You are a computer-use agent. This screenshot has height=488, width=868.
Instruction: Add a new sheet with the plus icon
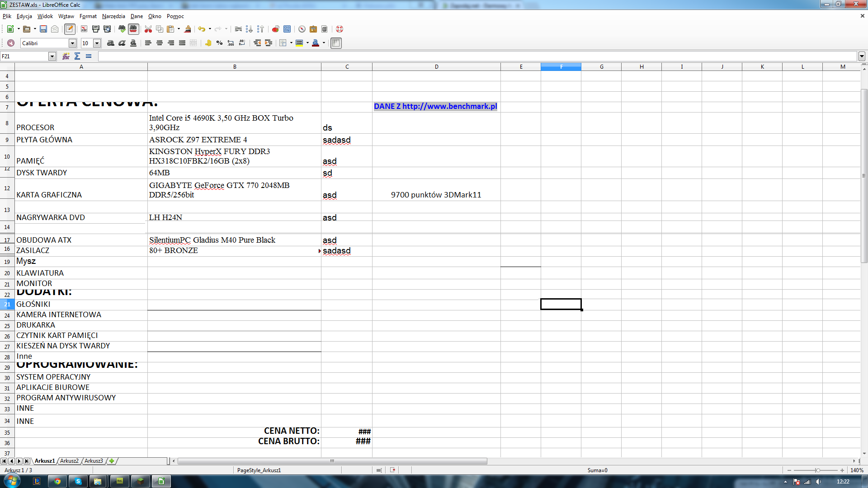click(112, 461)
